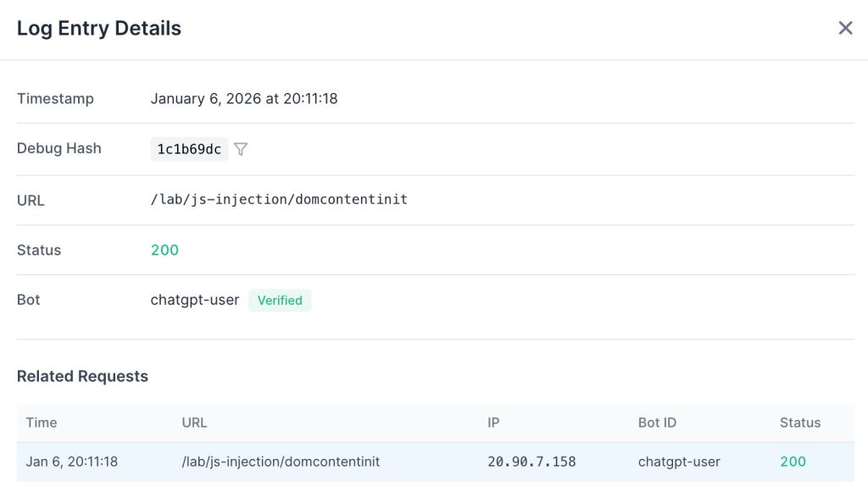Select the timestamp value January 6, 2026

(x=244, y=98)
